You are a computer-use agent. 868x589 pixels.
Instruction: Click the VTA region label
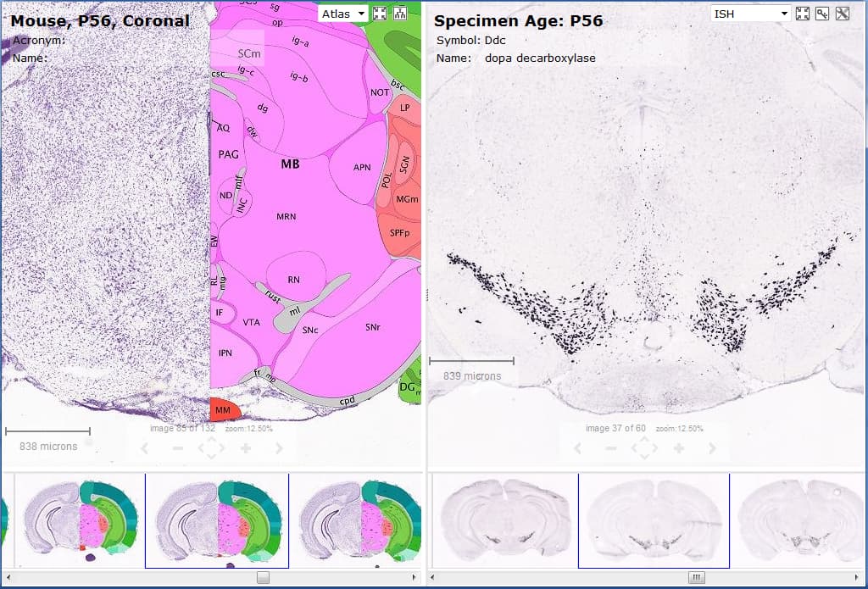coord(251,322)
